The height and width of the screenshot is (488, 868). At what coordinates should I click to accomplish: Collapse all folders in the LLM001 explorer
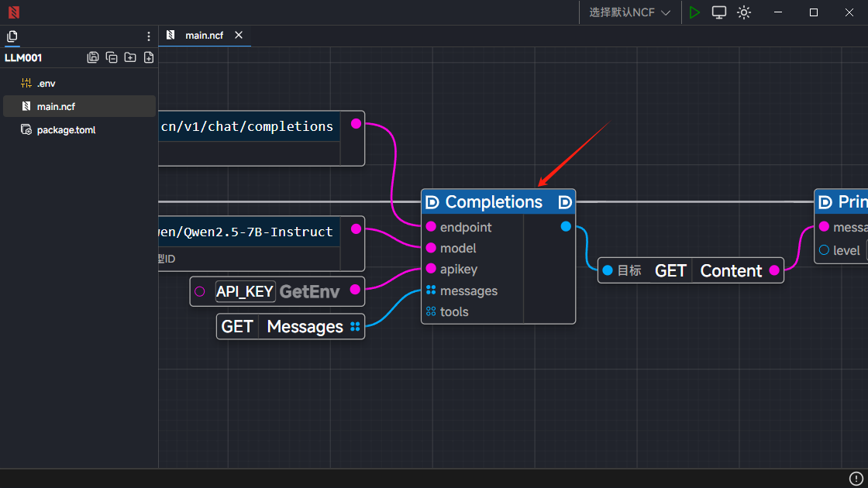(x=112, y=57)
